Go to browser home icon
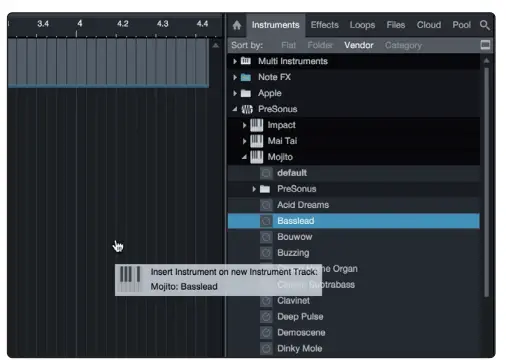506x360 pixels. coord(237,25)
